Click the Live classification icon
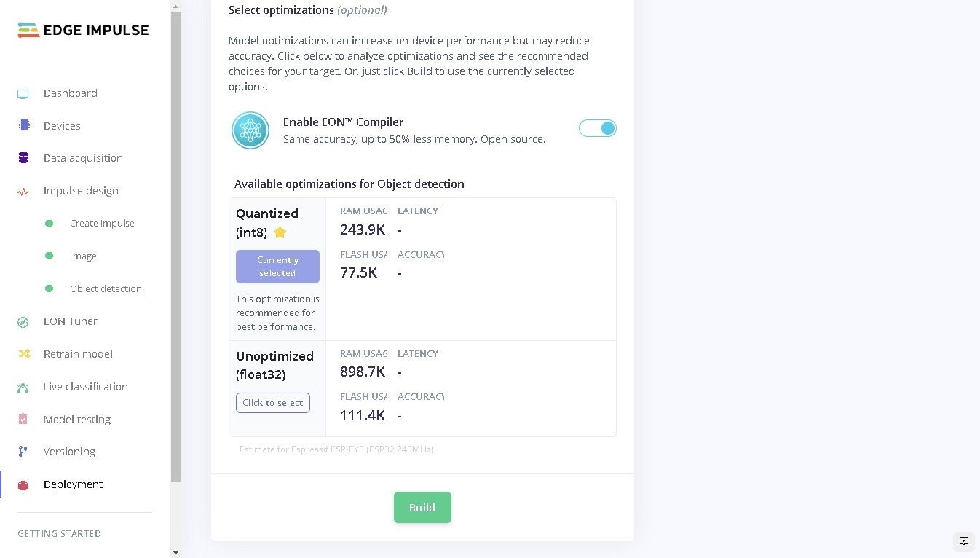Image resolution: width=980 pixels, height=558 pixels. 23,387
